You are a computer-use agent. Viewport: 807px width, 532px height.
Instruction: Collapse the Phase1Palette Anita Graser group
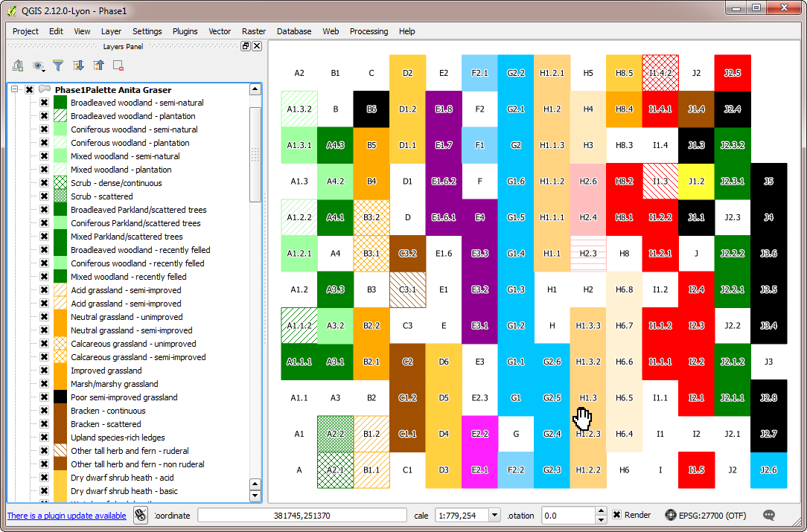tap(13, 89)
